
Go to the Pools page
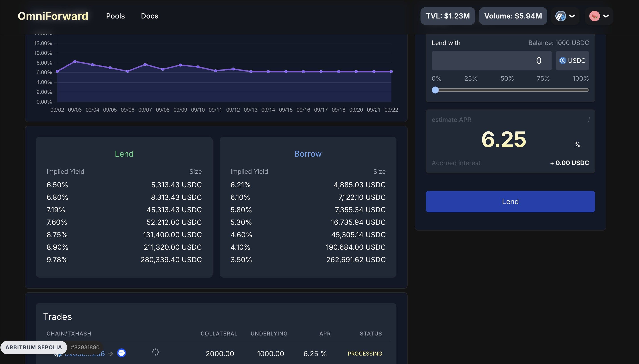coord(115,16)
